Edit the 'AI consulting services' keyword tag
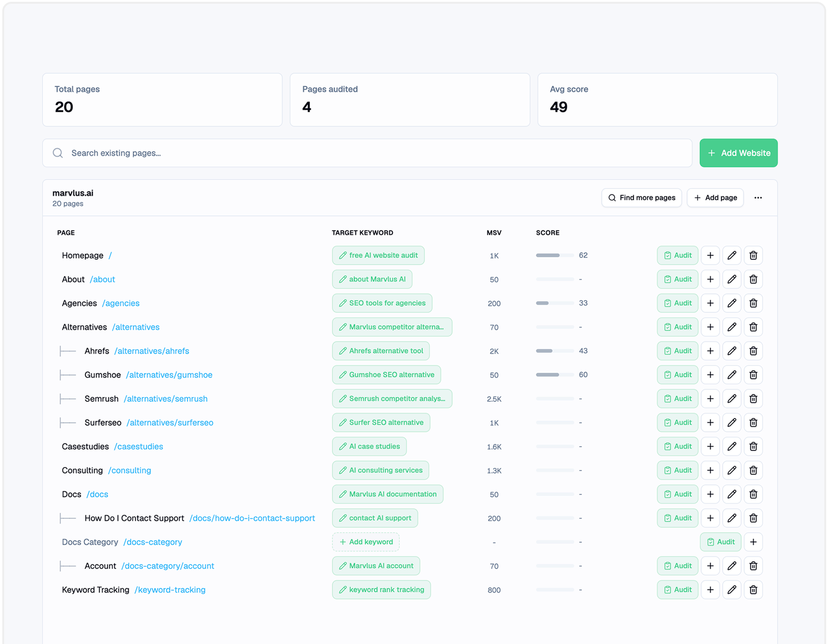The width and height of the screenshot is (828, 644). click(380, 471)
